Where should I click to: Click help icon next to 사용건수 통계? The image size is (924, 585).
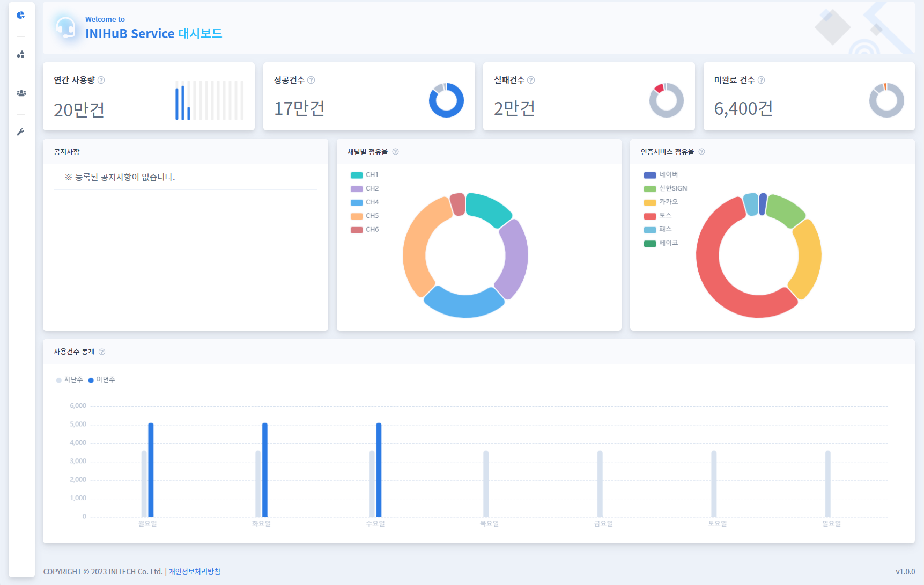[x=102, y=352]
